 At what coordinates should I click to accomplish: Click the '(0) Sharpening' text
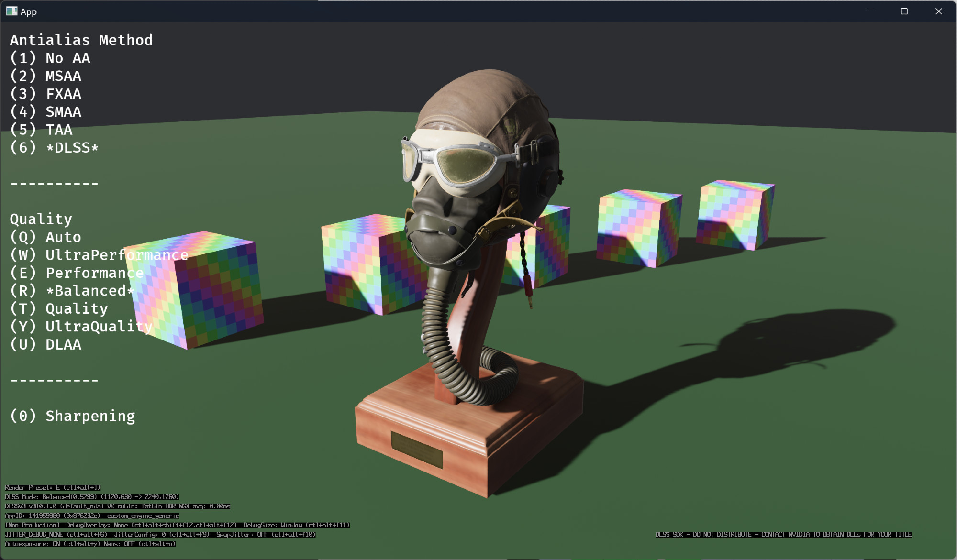click(x=73, y=416)
